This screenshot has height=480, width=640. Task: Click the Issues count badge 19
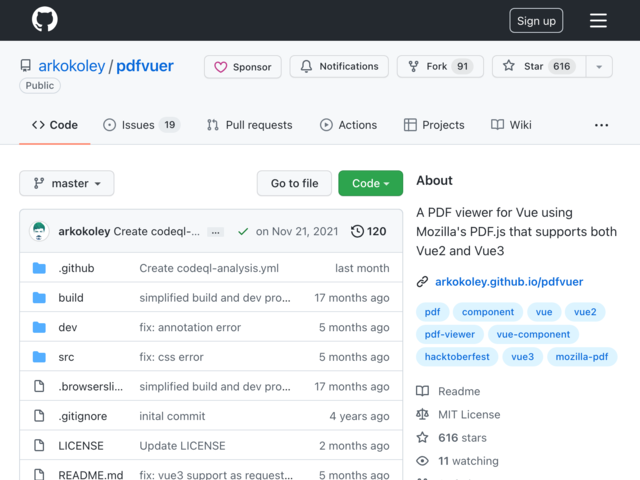tap(170, 125)
